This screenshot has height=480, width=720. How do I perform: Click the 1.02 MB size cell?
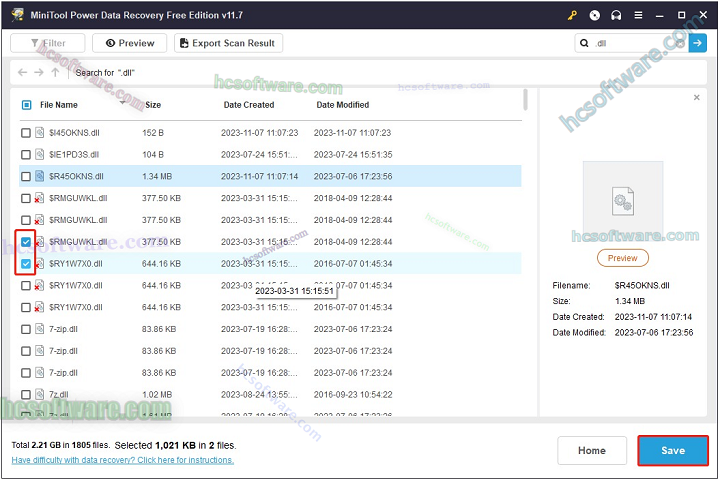point(157,395)
